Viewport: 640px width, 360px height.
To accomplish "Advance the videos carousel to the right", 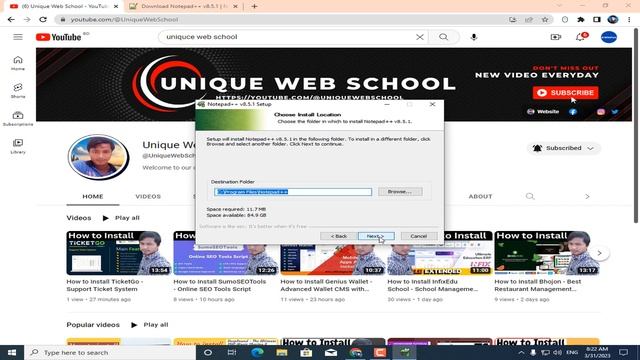I will (x=599, y=253).
